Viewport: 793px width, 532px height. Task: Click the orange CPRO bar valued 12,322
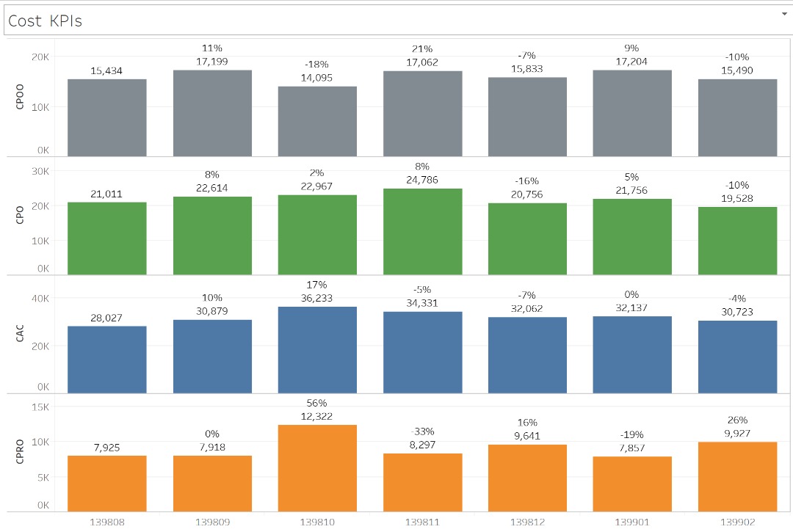(317, 467)
